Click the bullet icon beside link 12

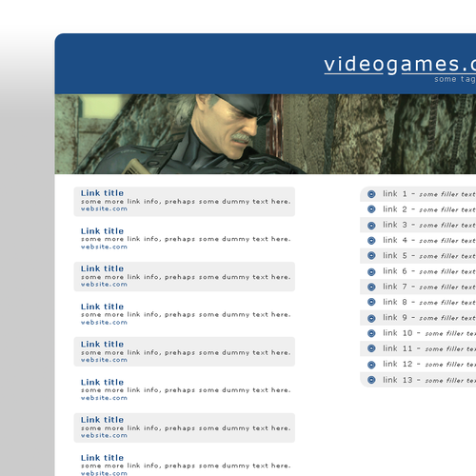(371, 365)
